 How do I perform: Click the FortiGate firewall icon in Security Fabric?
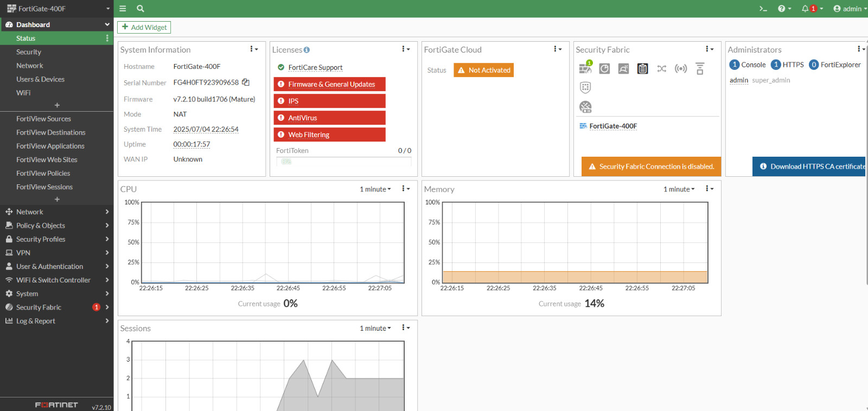click(x=585, y=68)
